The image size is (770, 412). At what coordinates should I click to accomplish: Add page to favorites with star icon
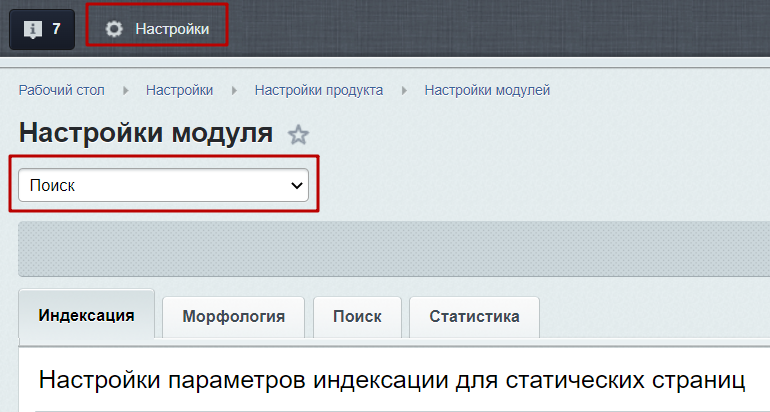[298, 135]
